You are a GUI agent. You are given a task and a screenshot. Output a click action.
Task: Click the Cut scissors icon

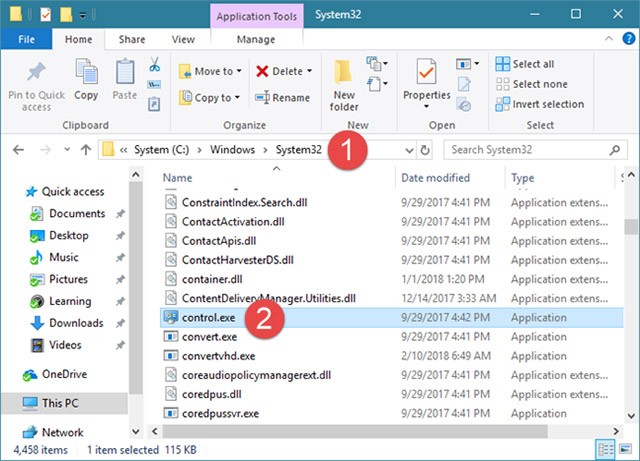(x=155, y=65)
